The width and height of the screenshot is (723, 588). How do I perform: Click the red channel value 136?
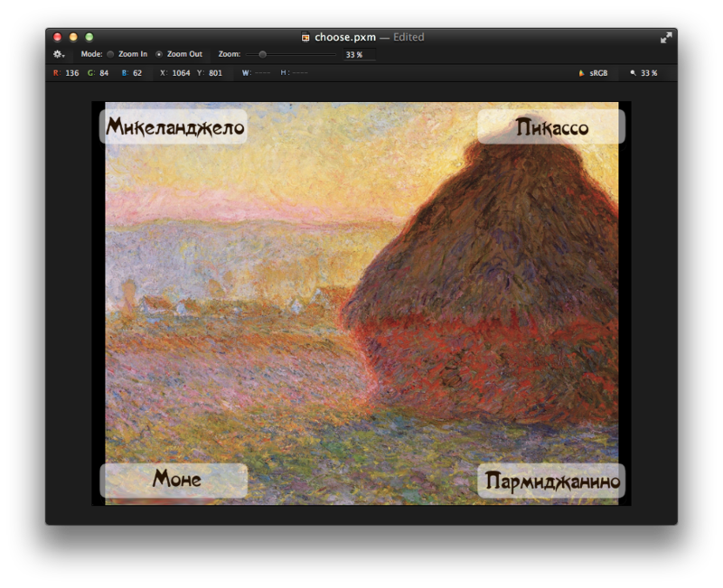[x=72, y=73]
